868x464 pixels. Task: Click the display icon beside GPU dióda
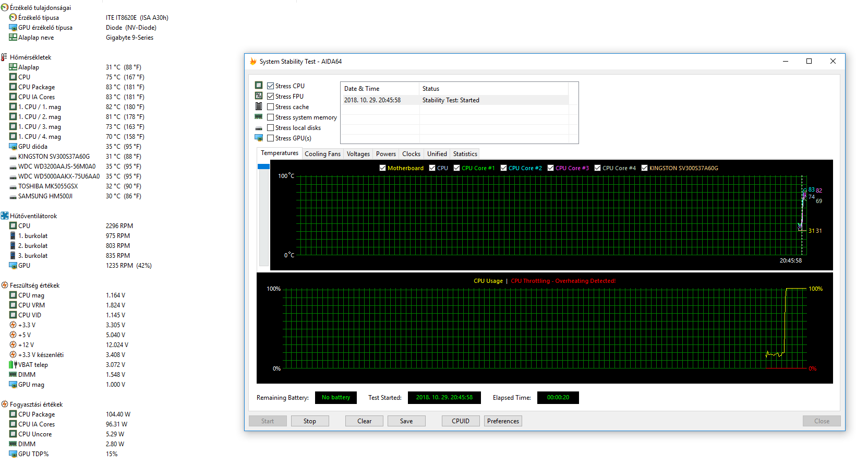tap(13, 147)
